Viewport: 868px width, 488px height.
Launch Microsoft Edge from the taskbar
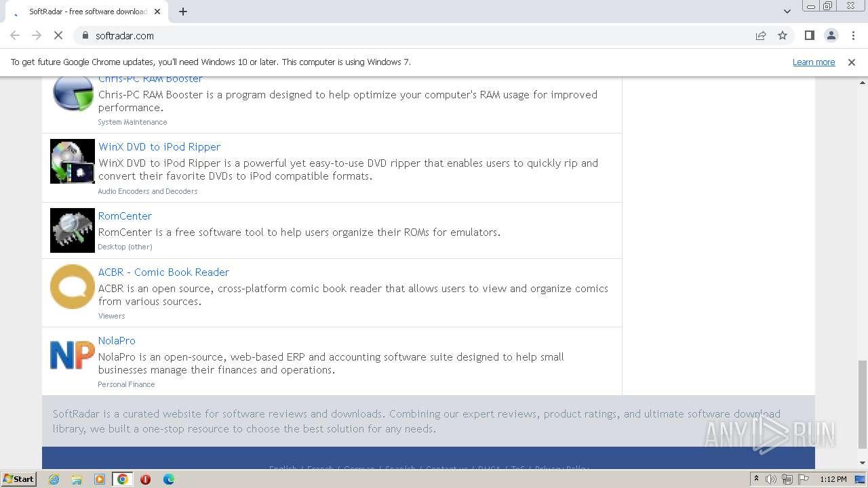click(169, 479)
